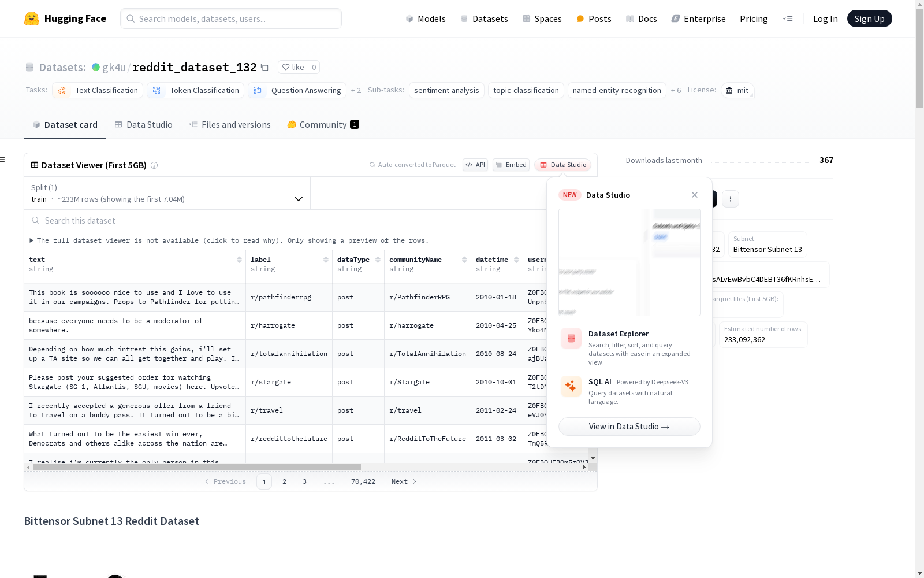This screenshot has width=924, height=578.
Task: Click the Data Studio button in viewer header
Action: click(563, 165)
